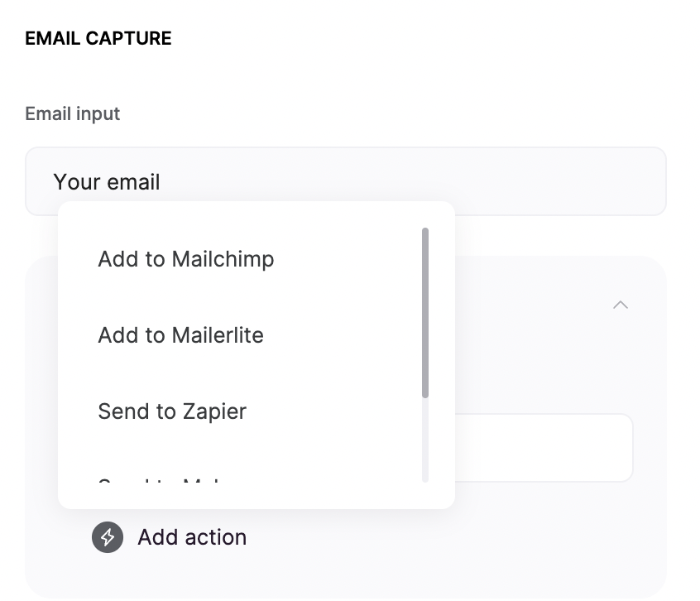Click the EMAIL CAPTURE section heading
Viewport: 700px width, 601px height.
[98, 38]
